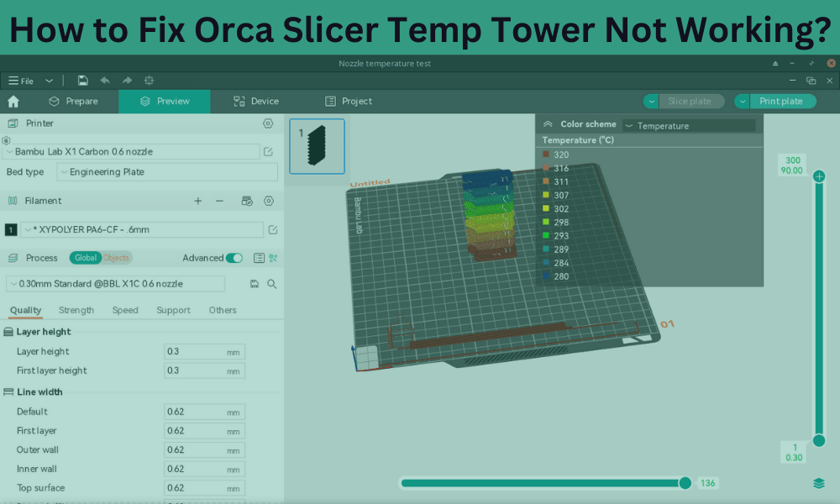Click the Slice plate button

point(691,102)
